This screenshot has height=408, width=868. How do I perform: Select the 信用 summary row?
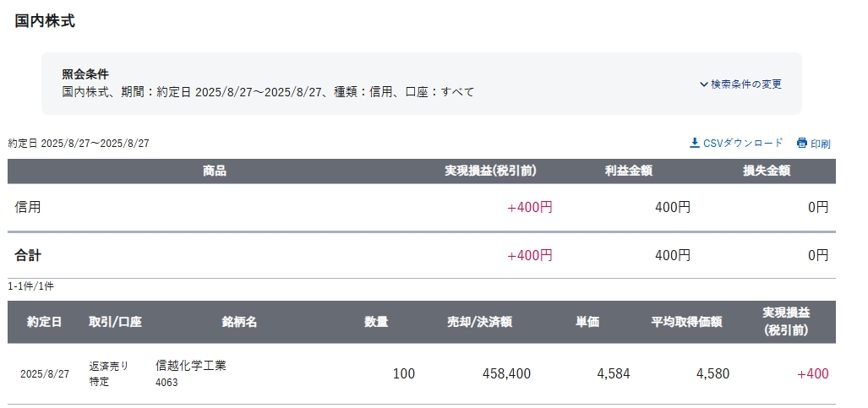pyautogui.click(x=421, y=208)
